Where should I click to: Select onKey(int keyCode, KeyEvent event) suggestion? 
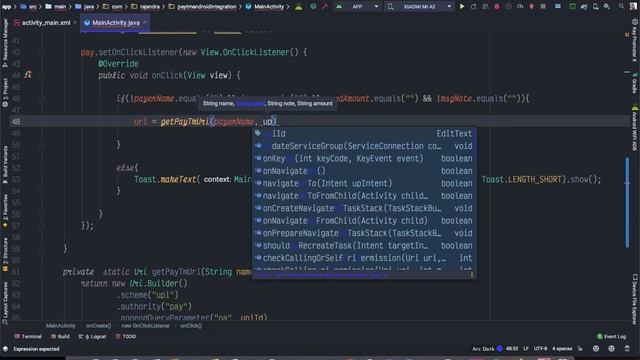364,158
